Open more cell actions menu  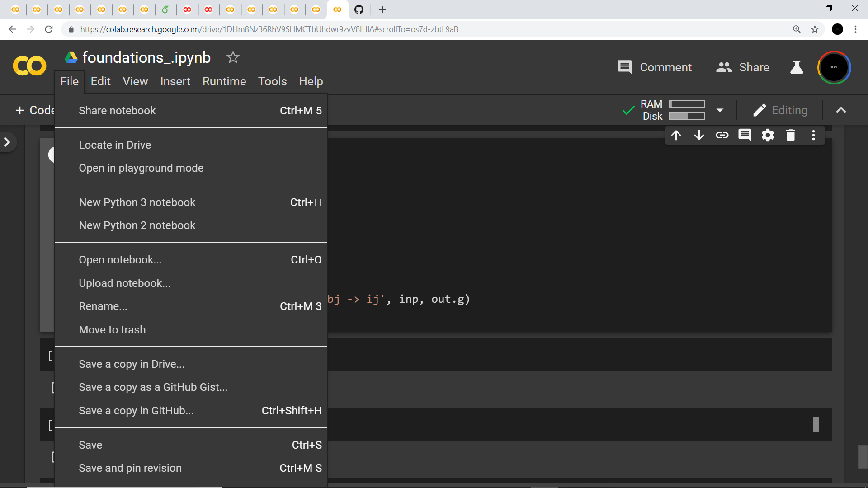point(813,135)
